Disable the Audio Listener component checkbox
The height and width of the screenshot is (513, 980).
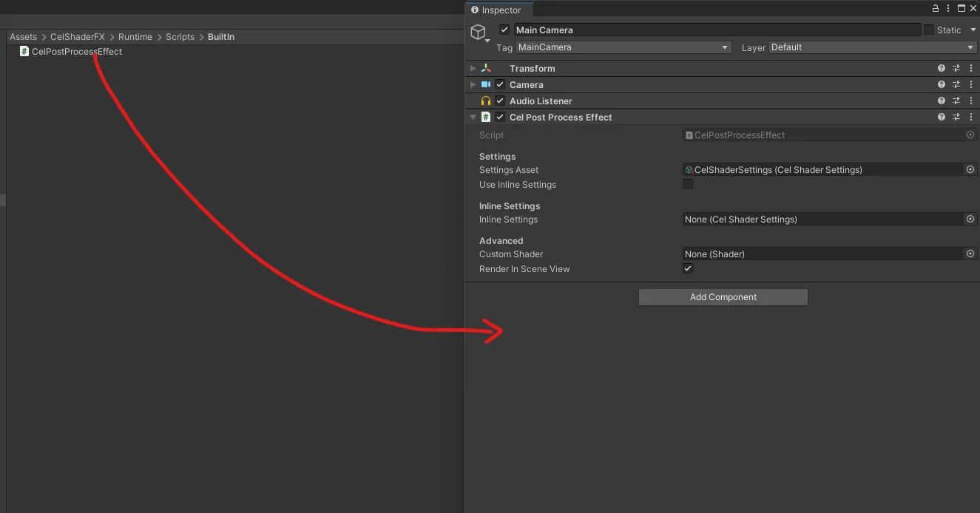[501, 101]
